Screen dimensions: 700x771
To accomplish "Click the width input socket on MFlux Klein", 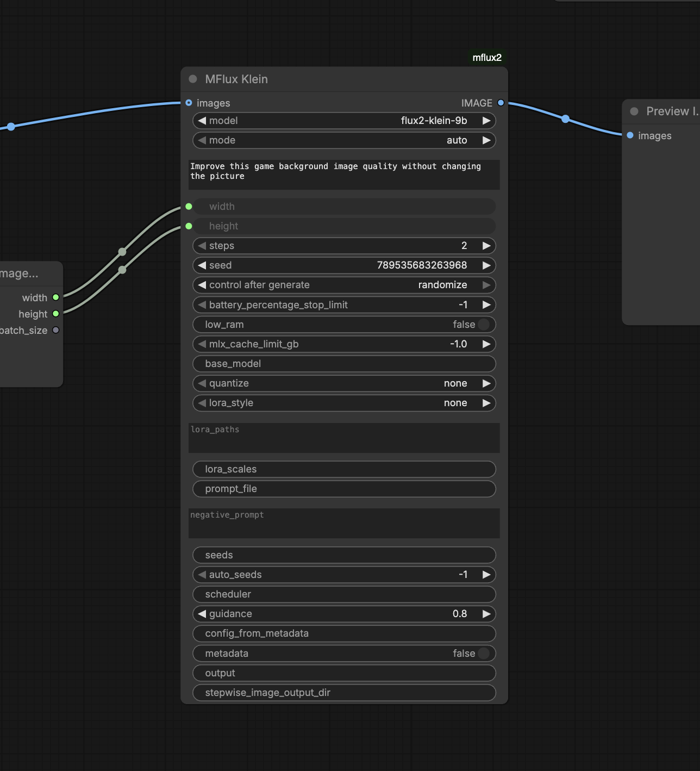I will 189,207.
